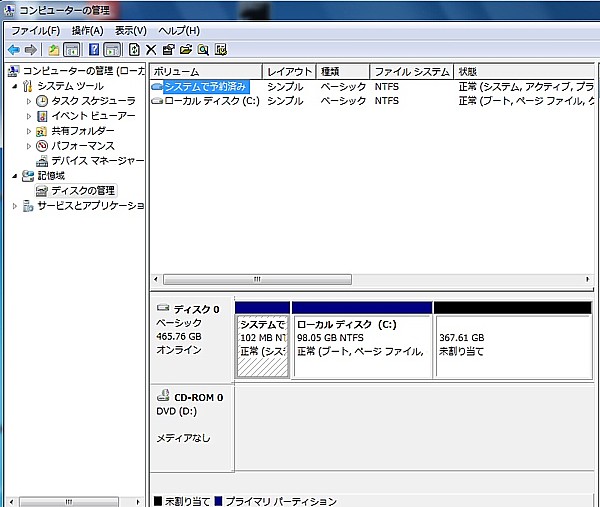
Task: Click the grey Forward arrow
Action: point(31,50)
